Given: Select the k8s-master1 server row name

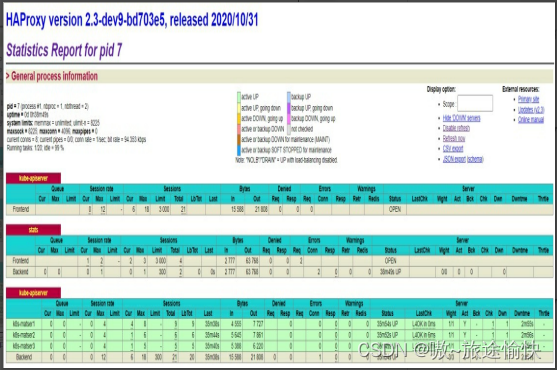Looking at the screenshot, I should (x=24, y=324).
